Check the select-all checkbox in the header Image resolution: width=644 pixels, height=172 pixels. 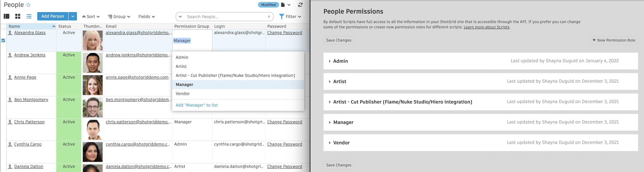point(3,26)
